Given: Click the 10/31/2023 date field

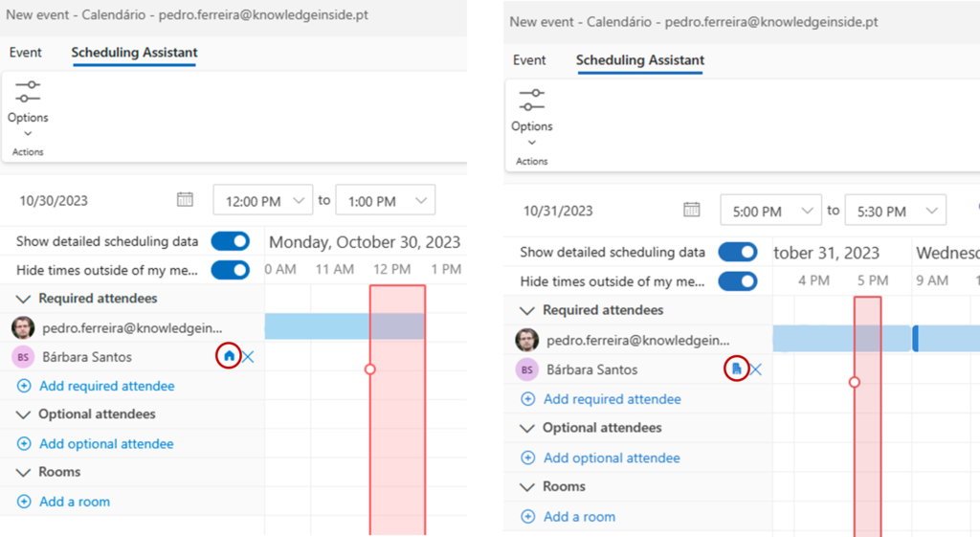Looking at the screenshot, I should pyautogui.click(x=558, y=211).
